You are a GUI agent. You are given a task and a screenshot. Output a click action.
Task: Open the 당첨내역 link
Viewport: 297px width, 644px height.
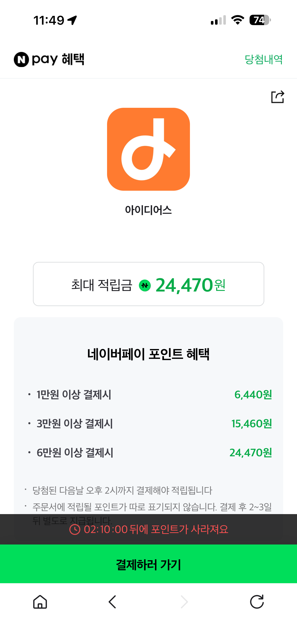[263, 59]
